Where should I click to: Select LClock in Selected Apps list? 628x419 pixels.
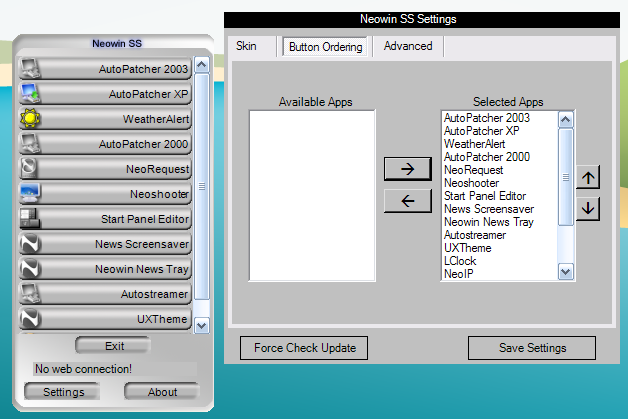(499, 261)
